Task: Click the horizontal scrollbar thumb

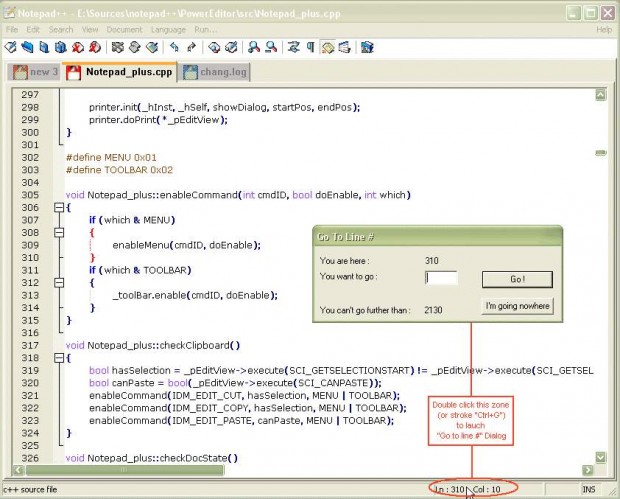Action: 125,470
